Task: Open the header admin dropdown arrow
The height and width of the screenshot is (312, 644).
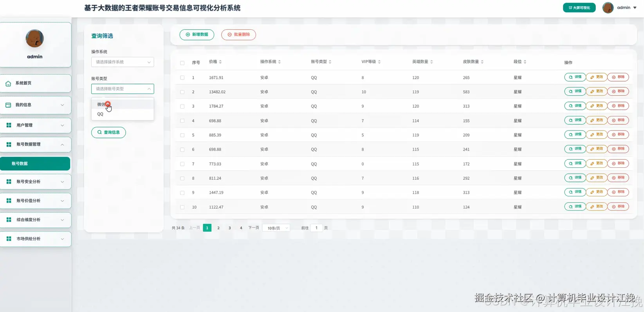Action: point(635,8)
